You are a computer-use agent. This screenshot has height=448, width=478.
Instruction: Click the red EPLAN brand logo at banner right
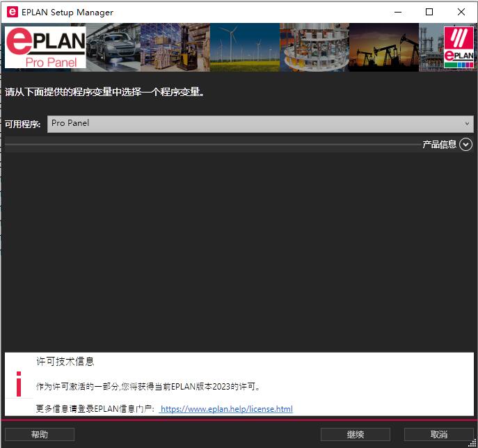click(459, 47)
